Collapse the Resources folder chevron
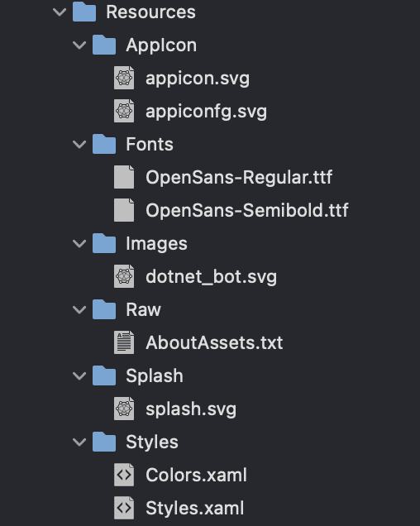The image size is (420, 526). click(60, 12)
